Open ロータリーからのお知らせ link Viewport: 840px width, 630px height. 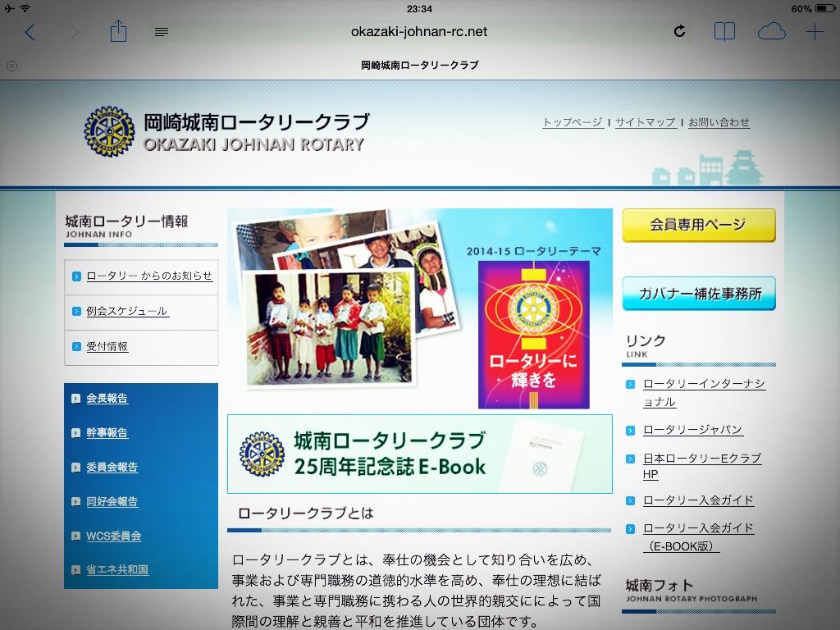[149, 276]
